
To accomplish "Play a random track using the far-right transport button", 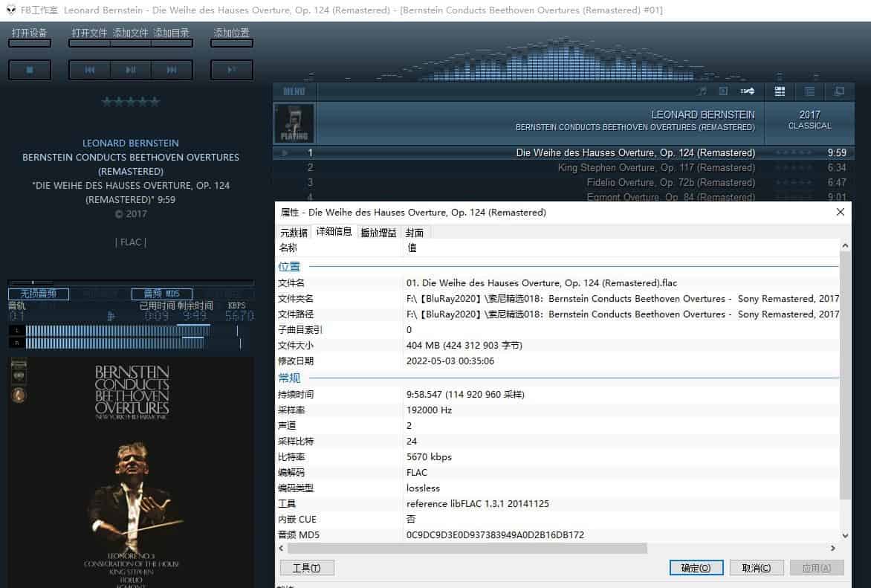I will point(232,70).
